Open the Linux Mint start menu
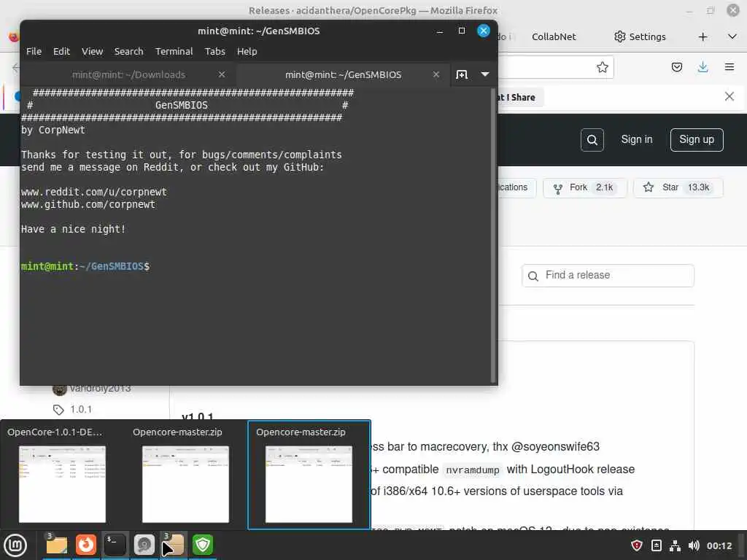This screenshot has height=560, width=747. tap(15, 545)
